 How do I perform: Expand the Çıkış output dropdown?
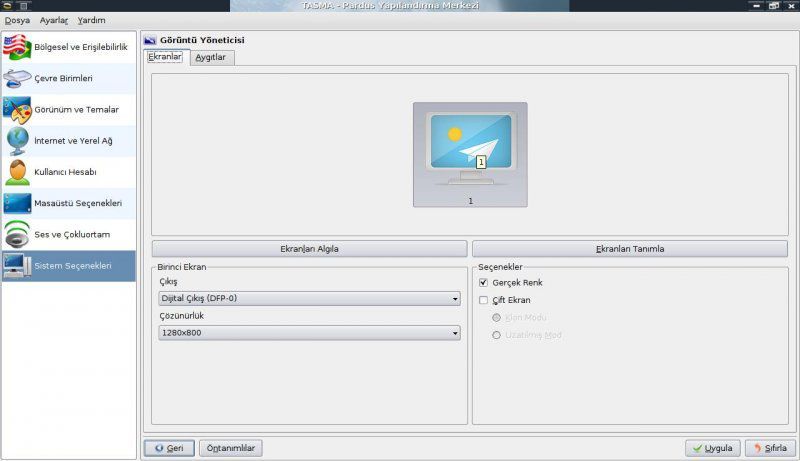coord(309,298)
